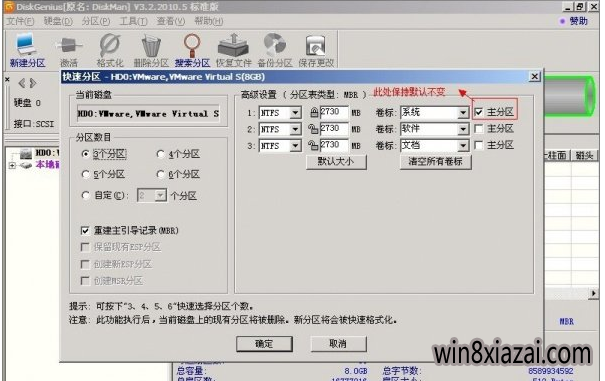This screenshot has width=605, height=381.
Task: Click the 新建分区 toolbar icon
Action: tap(27, 45)
